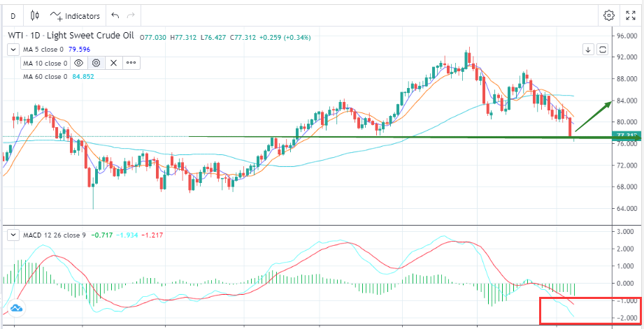The width and height of the screenshot is (644, 329).
Task: Enter fullscreen mode
Action: [x=629, y=15]
